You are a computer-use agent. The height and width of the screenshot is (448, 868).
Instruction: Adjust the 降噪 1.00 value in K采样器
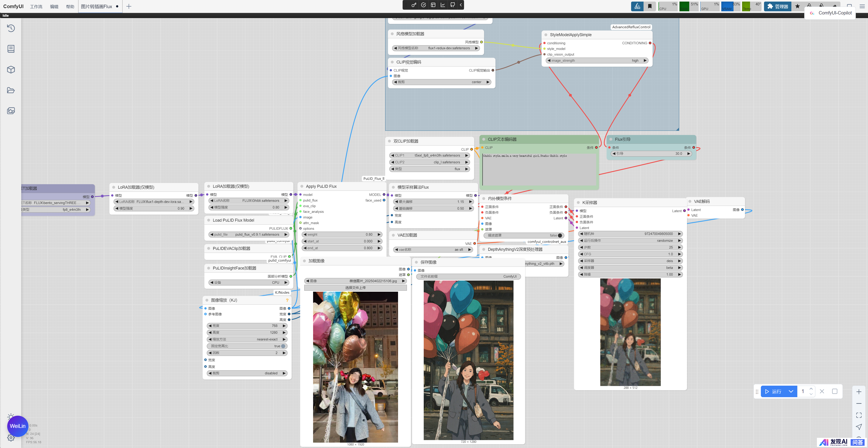630,274
